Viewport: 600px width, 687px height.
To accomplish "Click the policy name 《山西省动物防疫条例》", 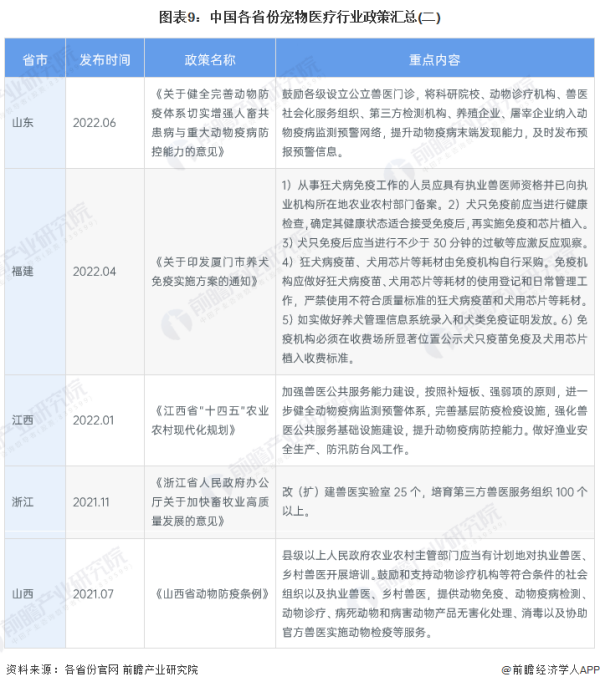I will point(210,594).
